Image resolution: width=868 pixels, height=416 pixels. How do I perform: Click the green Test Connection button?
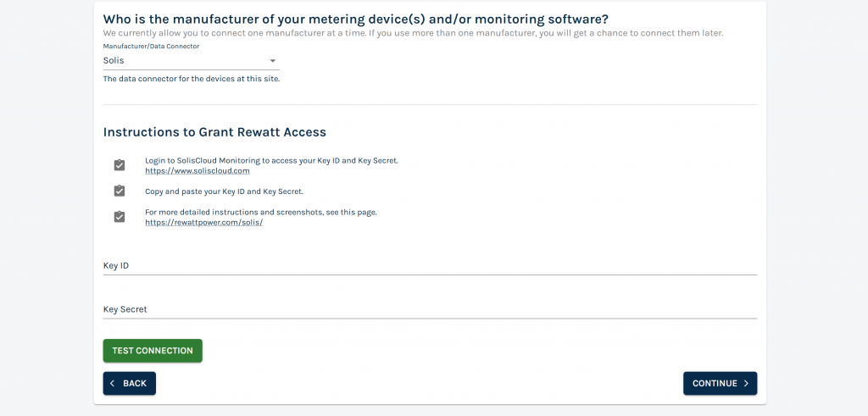point(153,351)
